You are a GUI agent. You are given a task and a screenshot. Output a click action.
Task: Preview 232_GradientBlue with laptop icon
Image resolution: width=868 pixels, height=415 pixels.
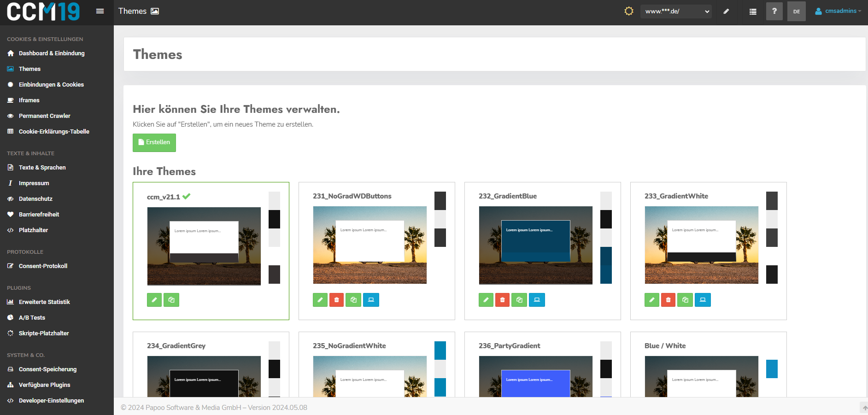537,300
